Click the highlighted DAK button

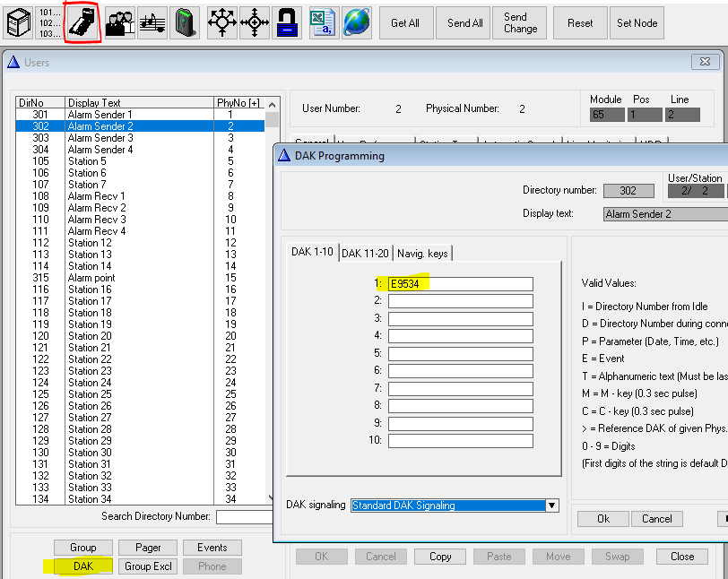(82, 566)
